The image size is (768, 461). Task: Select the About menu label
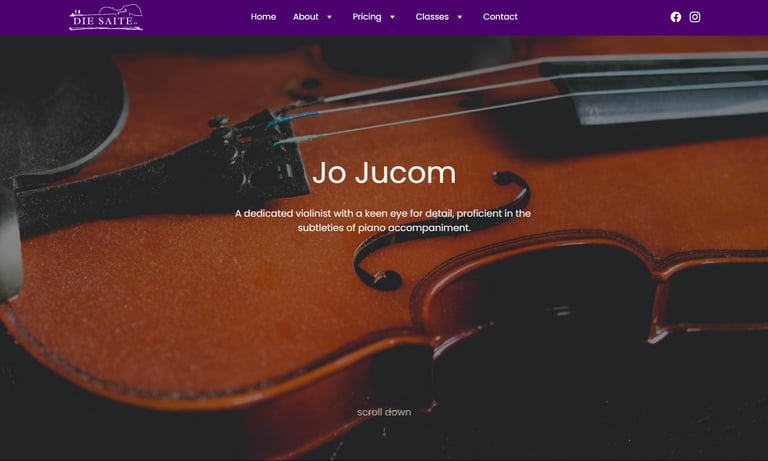click(306, 17)
